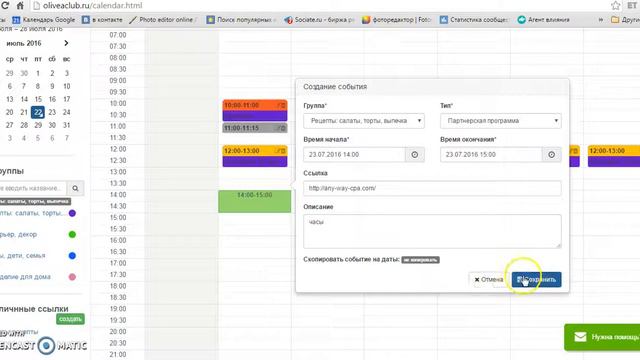This screenshot has width=640, height=360.
Task: Open the дети, семья group link
Action: point(22,256)
